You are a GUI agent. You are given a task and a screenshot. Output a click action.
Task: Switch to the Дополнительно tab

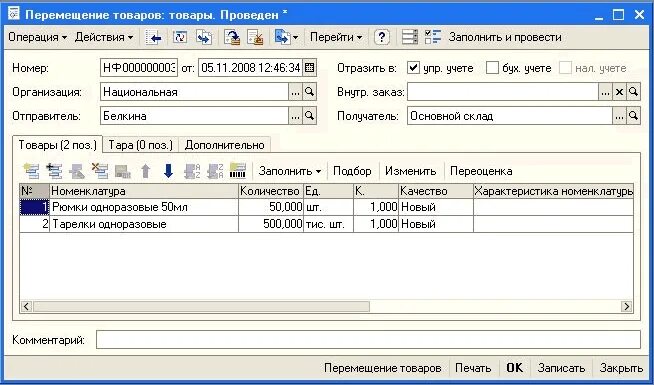coord(224,145)
